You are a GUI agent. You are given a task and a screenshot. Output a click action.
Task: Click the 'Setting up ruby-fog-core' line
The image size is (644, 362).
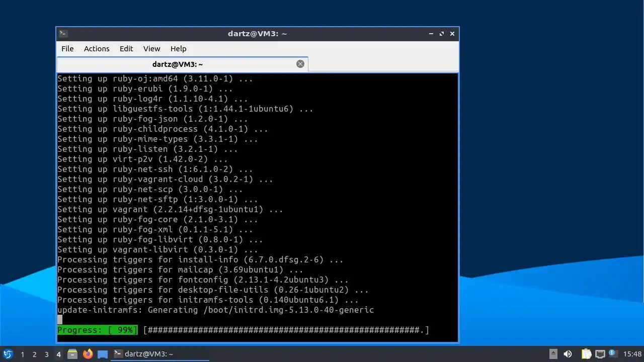click(x=157, y=219)
